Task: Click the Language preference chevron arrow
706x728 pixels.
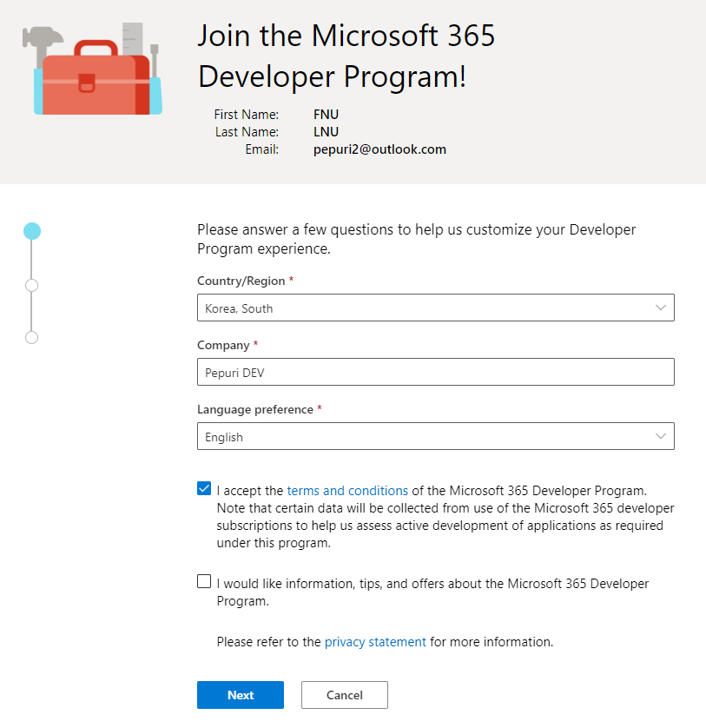Action: click(x=661, y=436)
